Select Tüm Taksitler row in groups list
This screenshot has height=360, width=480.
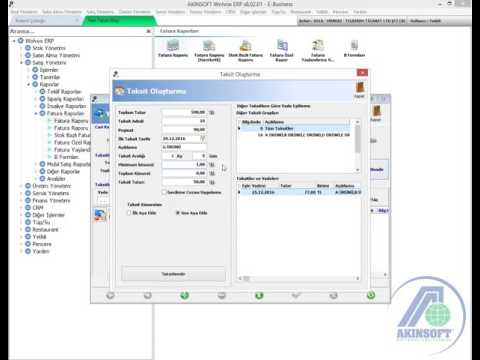click(x=295, y=128)
